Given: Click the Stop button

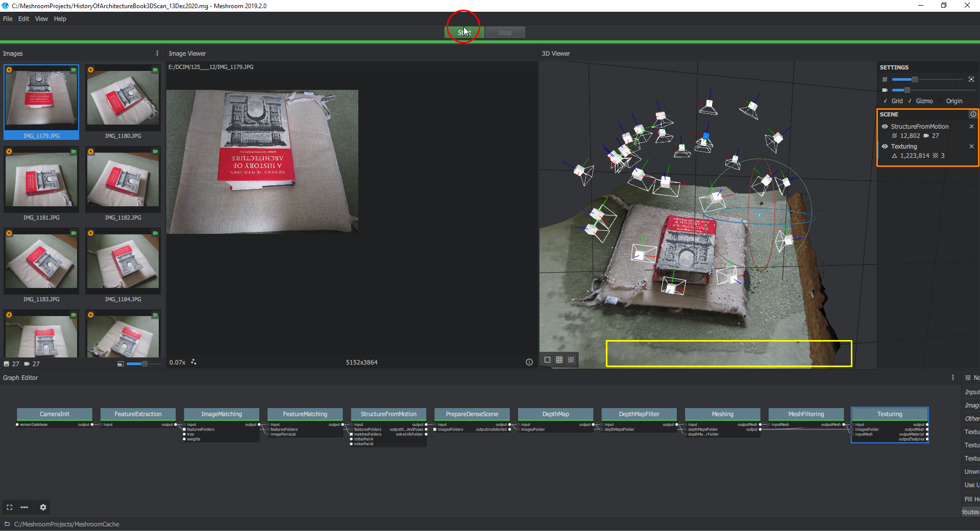Looking at the screenshot, I should pos(505,32).
